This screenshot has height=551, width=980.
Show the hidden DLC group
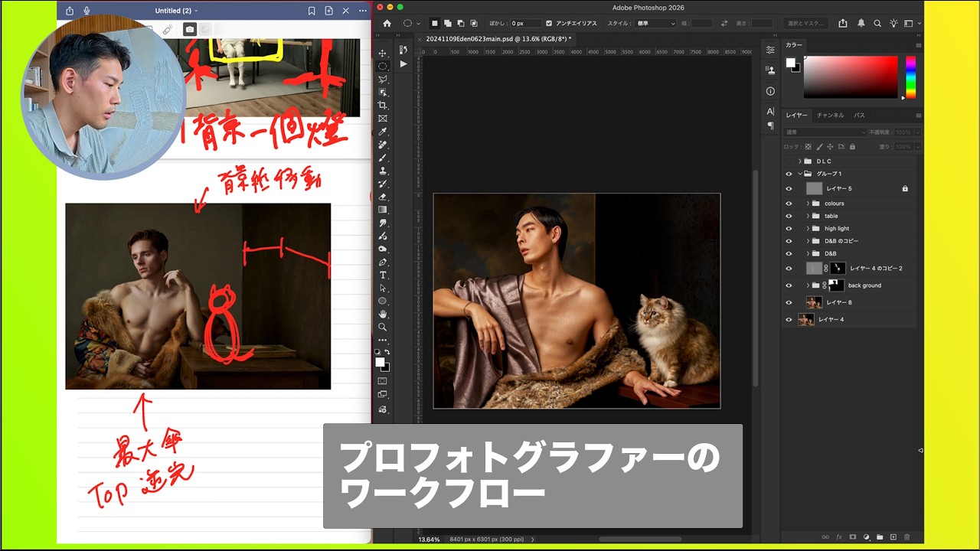tap(789, 161)
